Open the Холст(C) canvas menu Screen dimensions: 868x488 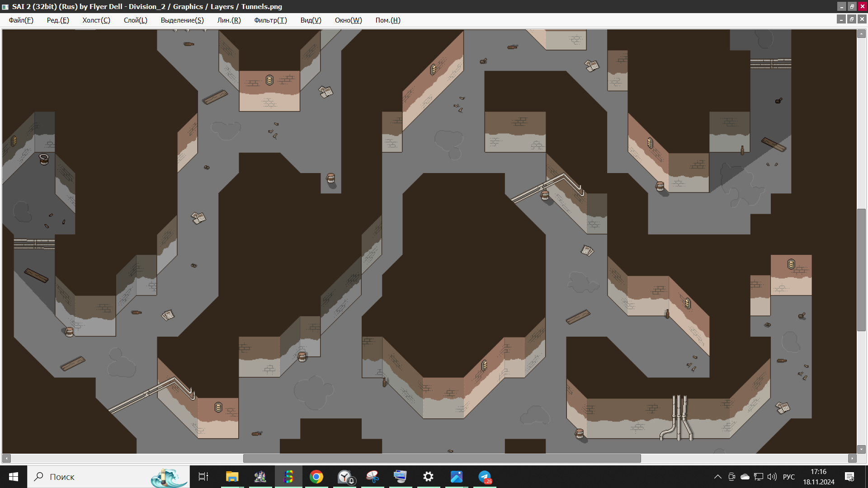96,20
